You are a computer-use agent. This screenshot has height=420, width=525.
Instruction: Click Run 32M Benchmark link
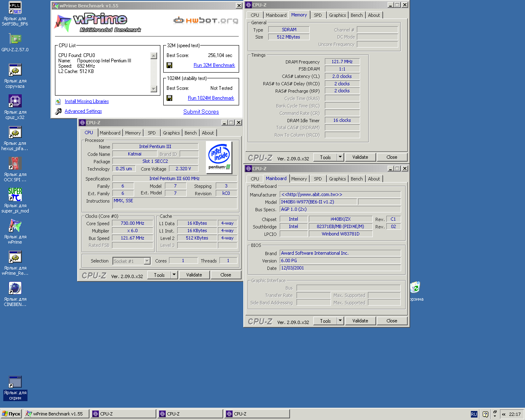click(214, 65)
